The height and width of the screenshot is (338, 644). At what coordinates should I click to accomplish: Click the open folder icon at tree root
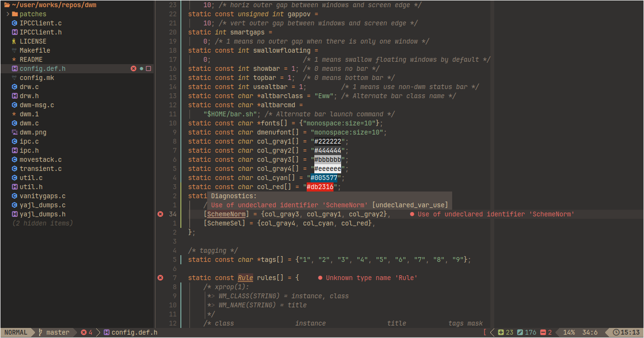click(7, 5)
